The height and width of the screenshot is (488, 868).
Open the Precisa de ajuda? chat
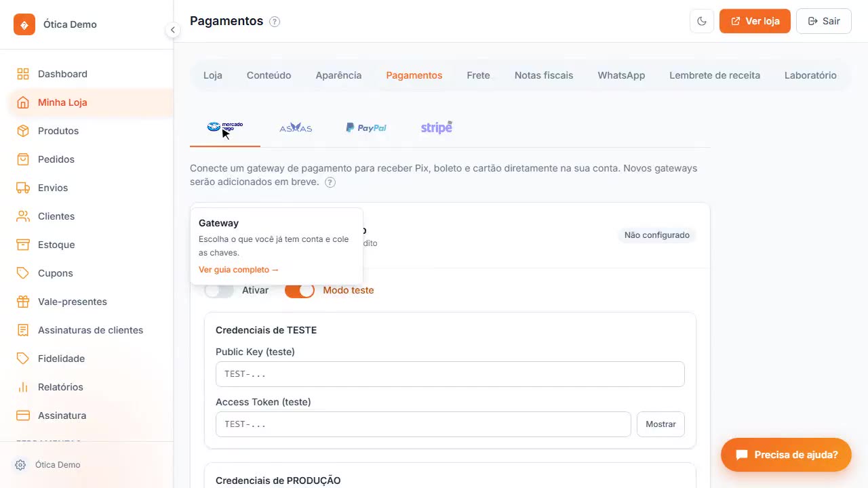pos(786,455)
